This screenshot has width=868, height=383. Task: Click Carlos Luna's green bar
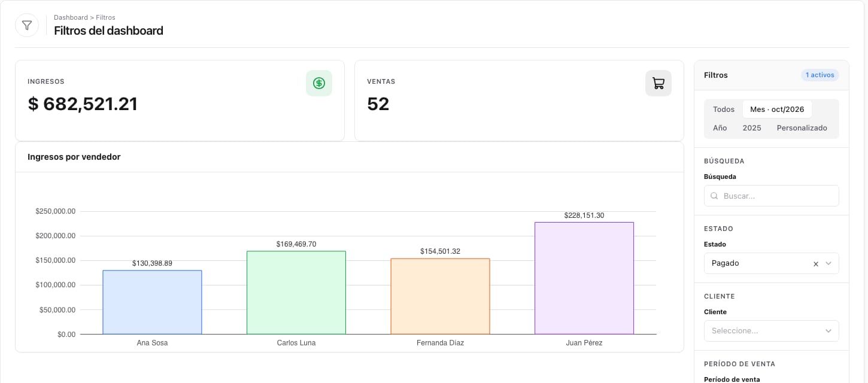(x=296, y=293)
